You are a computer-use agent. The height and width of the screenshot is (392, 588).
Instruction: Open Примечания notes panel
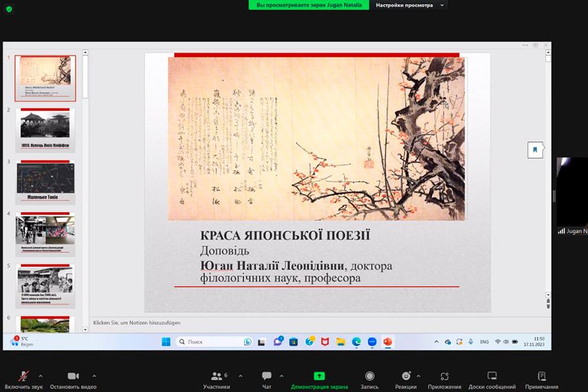(x=541, y=379)
